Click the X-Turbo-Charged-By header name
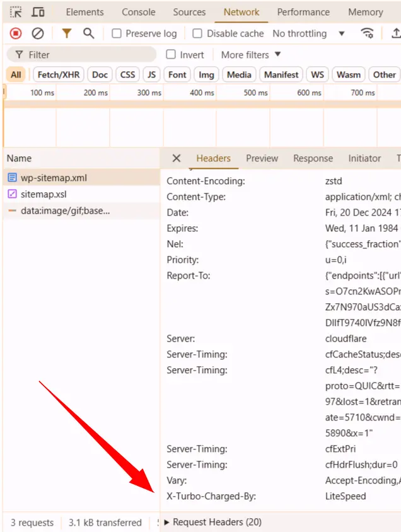Image resolution: width=401 pixels, height=532 pixels. coord(211,496)
